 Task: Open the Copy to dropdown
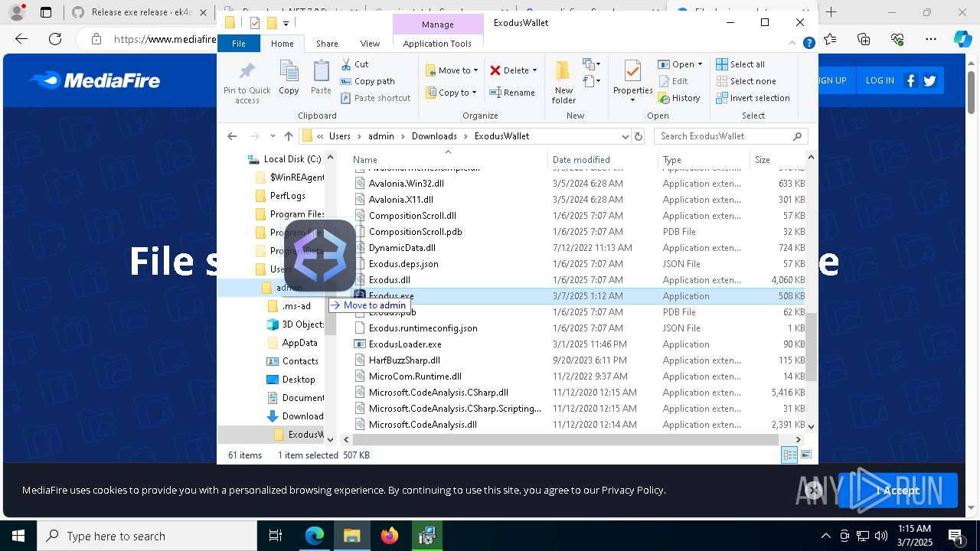(x=451, y=93)
